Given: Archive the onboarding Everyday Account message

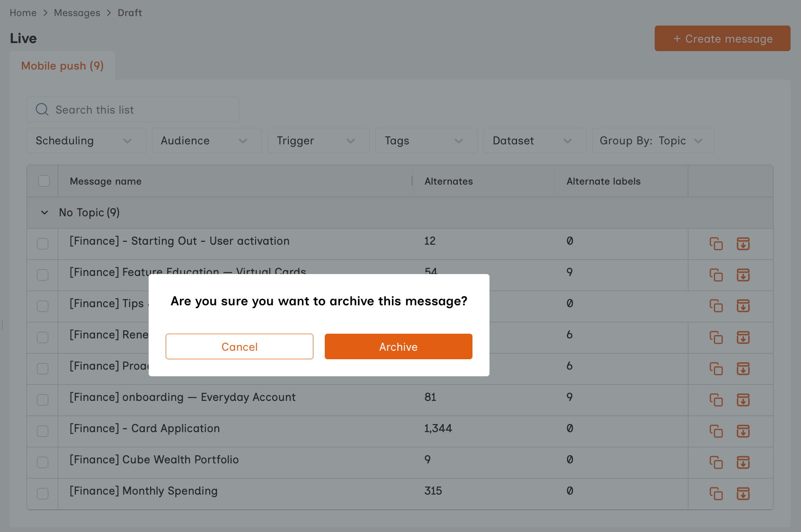Looking at the screenshot, I should click(743, 400).
